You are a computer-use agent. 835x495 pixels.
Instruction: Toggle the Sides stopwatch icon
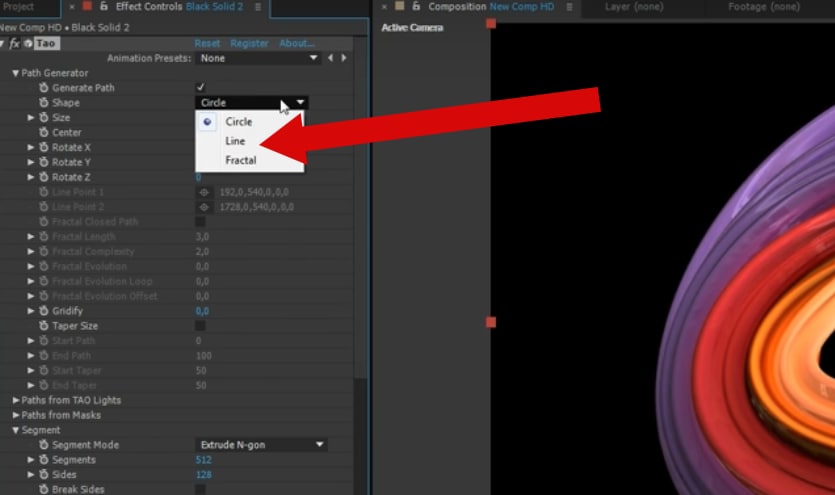tap(44, 475)
